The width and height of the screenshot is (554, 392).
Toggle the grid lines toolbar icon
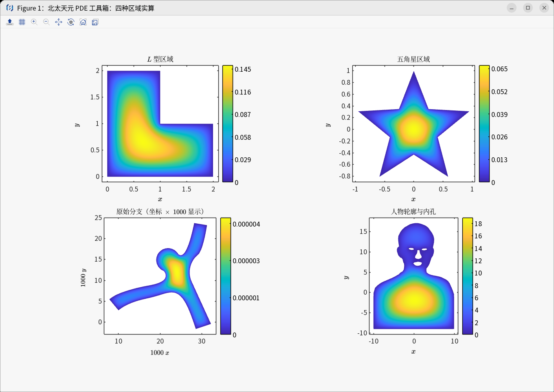point(22,22)
